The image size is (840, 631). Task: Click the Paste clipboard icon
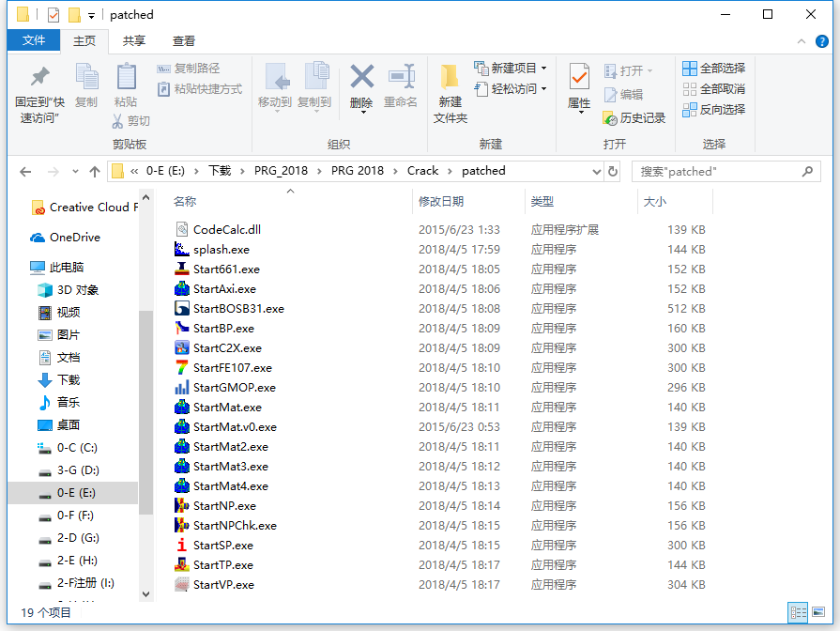[126, 76]
